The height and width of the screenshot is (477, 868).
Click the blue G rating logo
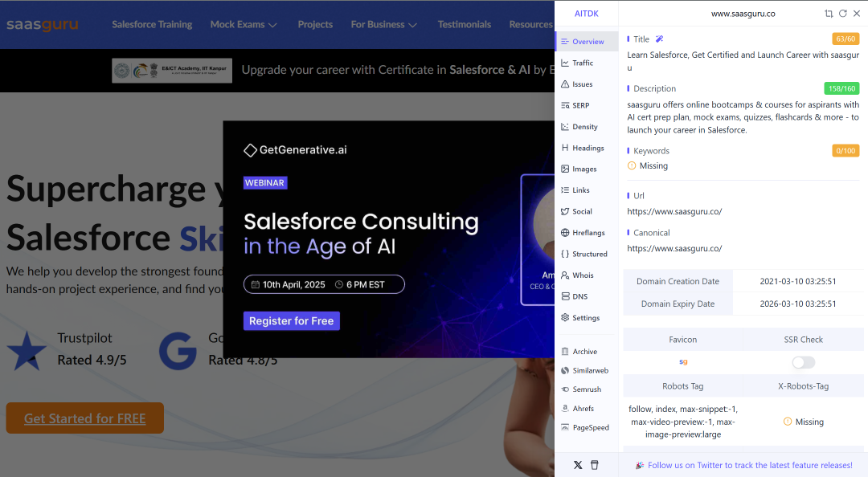coord(178,351)
